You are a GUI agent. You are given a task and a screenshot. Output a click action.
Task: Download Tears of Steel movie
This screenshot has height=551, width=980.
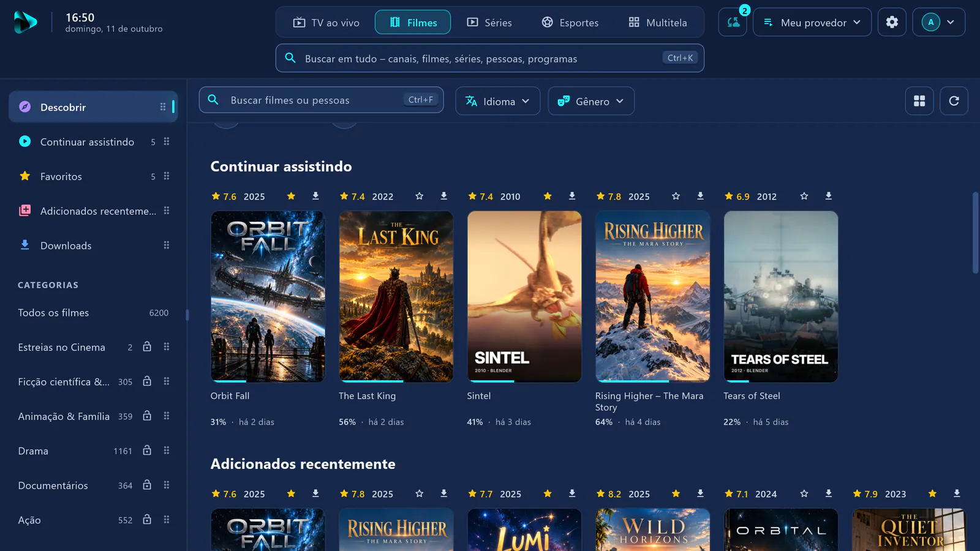(x=828, y=196)
